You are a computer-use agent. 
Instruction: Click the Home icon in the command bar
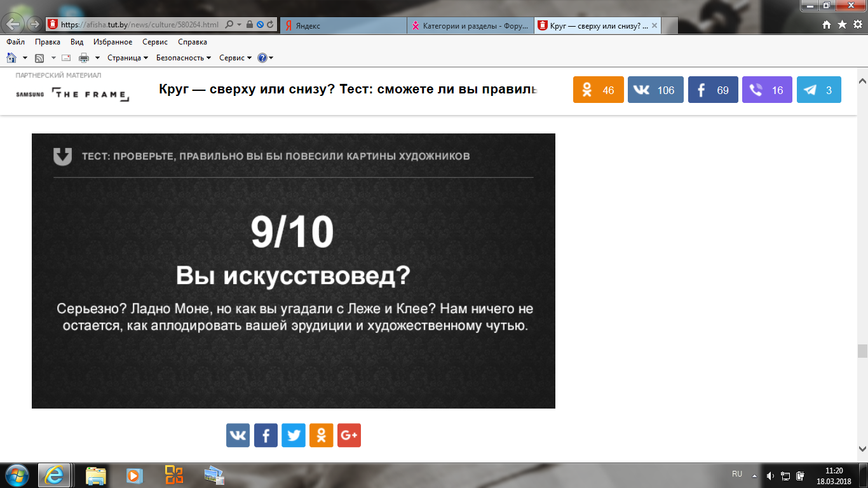[x=11, y=58]
